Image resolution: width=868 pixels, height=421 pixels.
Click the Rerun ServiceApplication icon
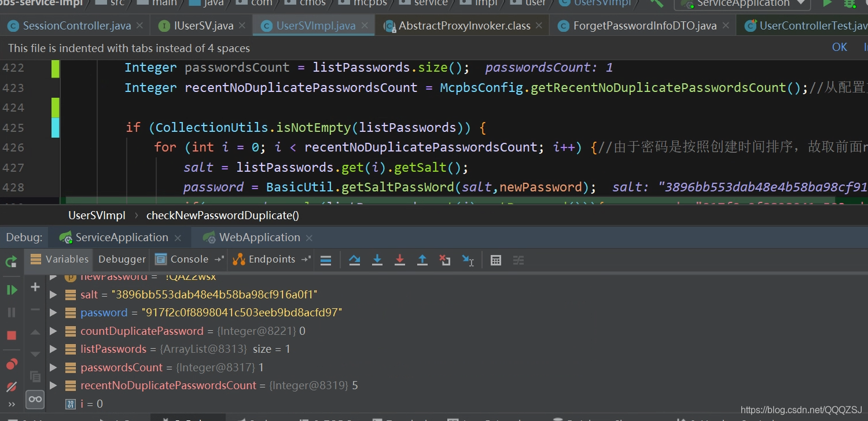tap(11, 261)
